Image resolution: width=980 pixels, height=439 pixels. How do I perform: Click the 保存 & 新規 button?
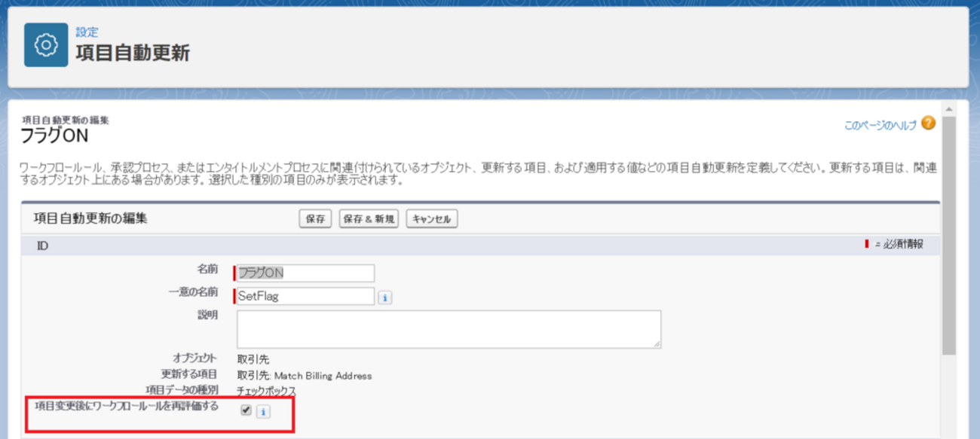(369, 219)
